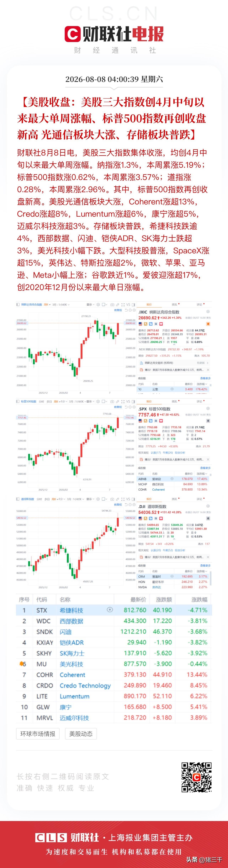228x868 pixels.
Task: Click 美股动态 tag button
Action: click(81, 734)
